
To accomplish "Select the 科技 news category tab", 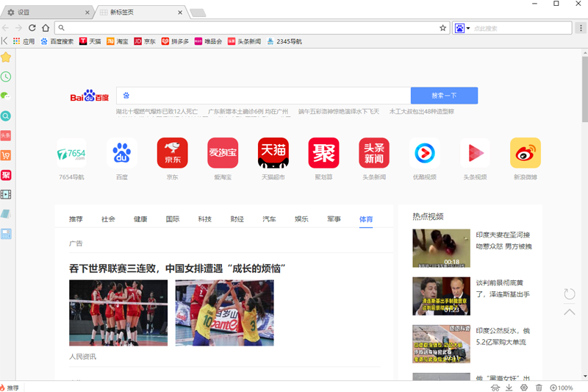I will tap(204, 219).
